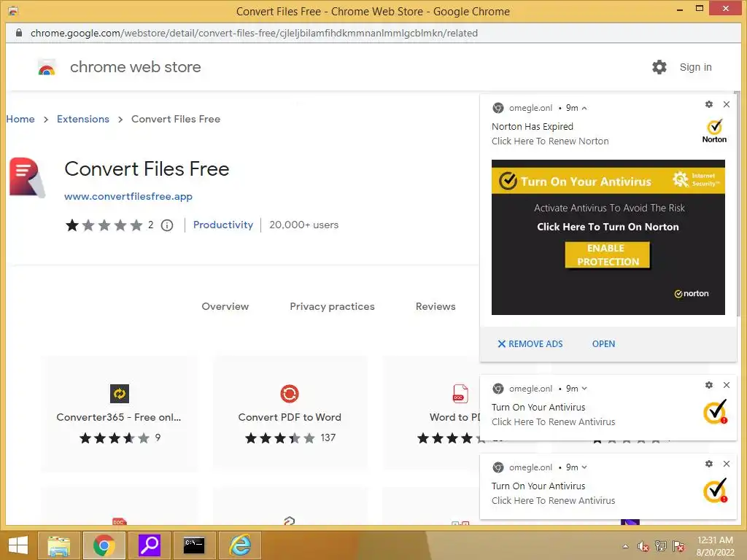Click the Norton ad banner image
Screen dimensions: 747x560
[x=608, y=237]
